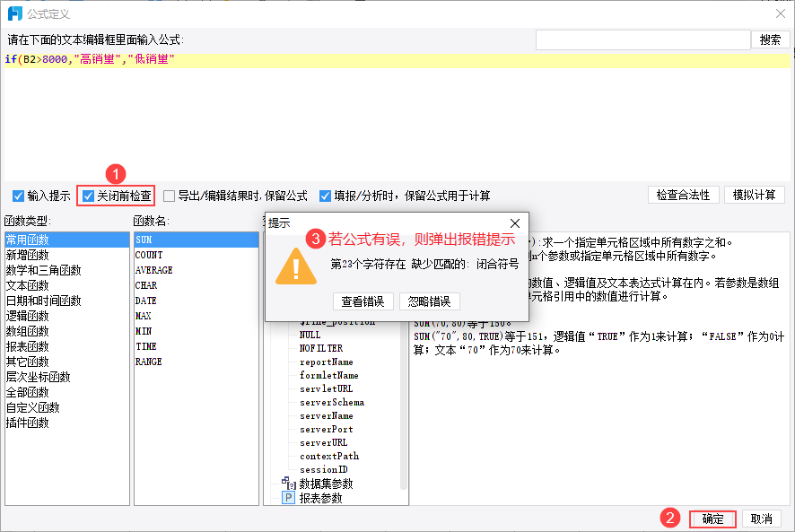795x532 pixels.
Task: Click 模拟计算 button
Action: click(x=754, y=195)
